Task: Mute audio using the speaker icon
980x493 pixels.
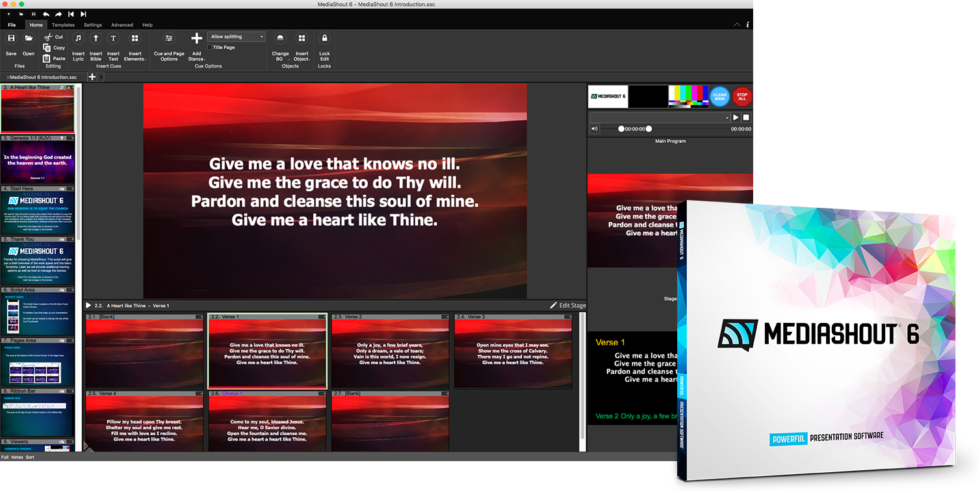Action: (x=594, y=129)
